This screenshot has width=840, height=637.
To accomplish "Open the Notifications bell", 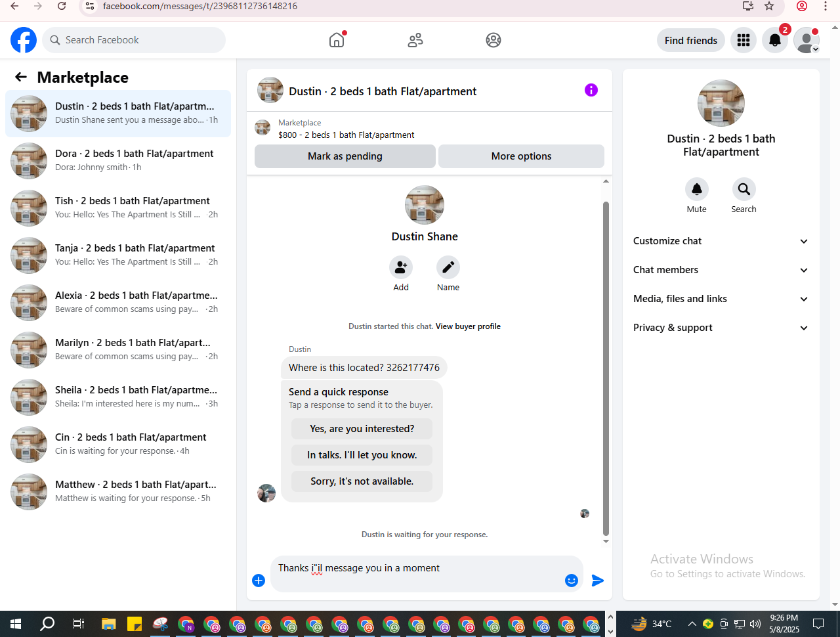I will pos(775,40).
